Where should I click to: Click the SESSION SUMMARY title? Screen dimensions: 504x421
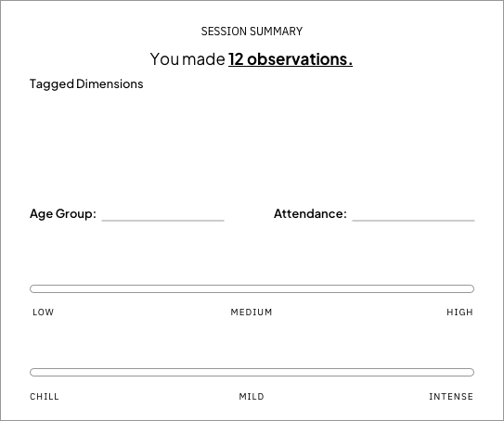tap(252, 32)
